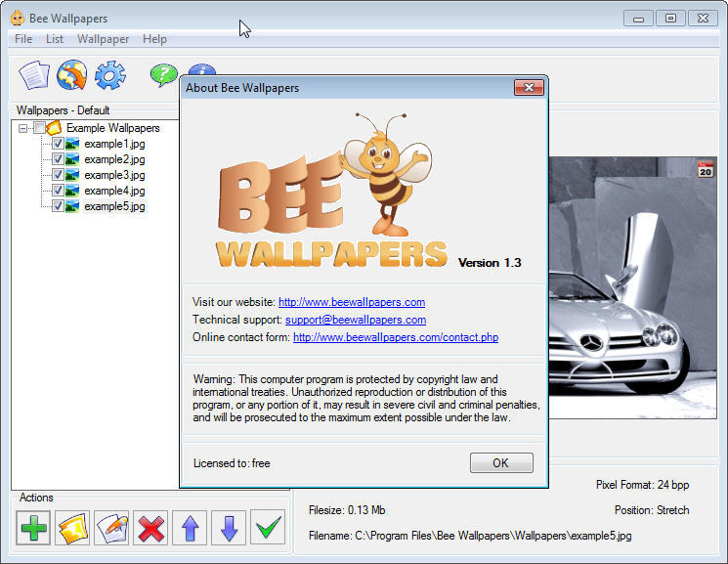The height and width of the screenshot is (564, 728).
Task: Toggle the Example Wallpapers folder checkbox
Action: 39,128
